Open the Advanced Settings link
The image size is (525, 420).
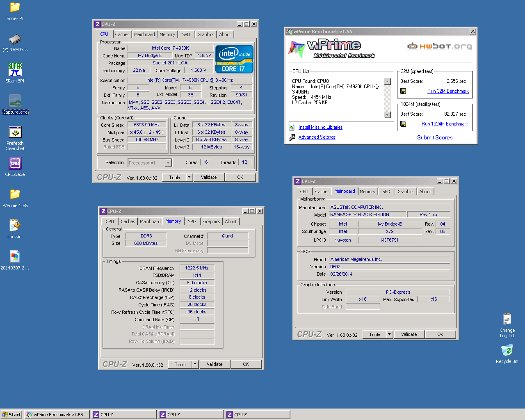click(x=317, y=137)
